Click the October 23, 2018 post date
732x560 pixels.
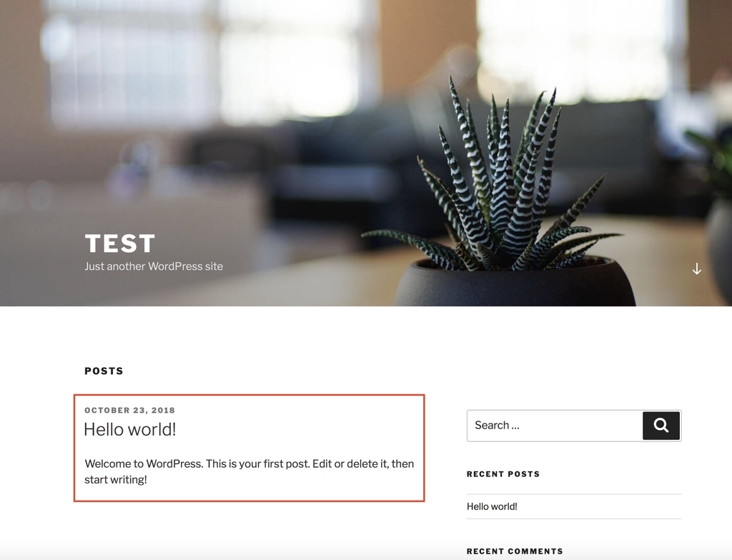[x=130, y=410]
